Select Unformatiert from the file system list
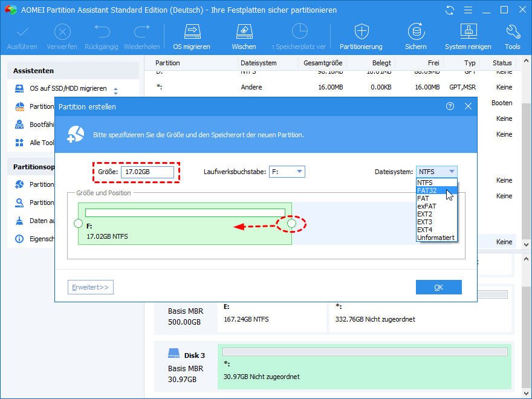Image resolution: width=532 pixels, height=399 pixels. pos(436,238)
